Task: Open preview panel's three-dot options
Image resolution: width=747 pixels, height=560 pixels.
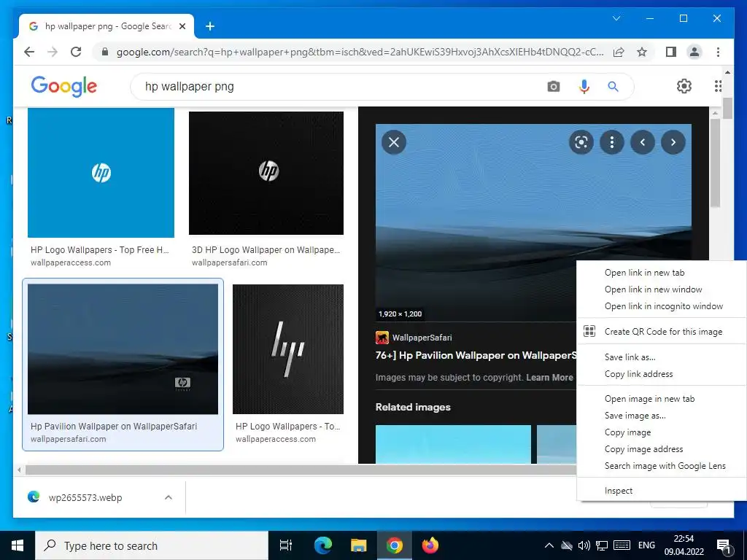Action: tap(612, 142)
